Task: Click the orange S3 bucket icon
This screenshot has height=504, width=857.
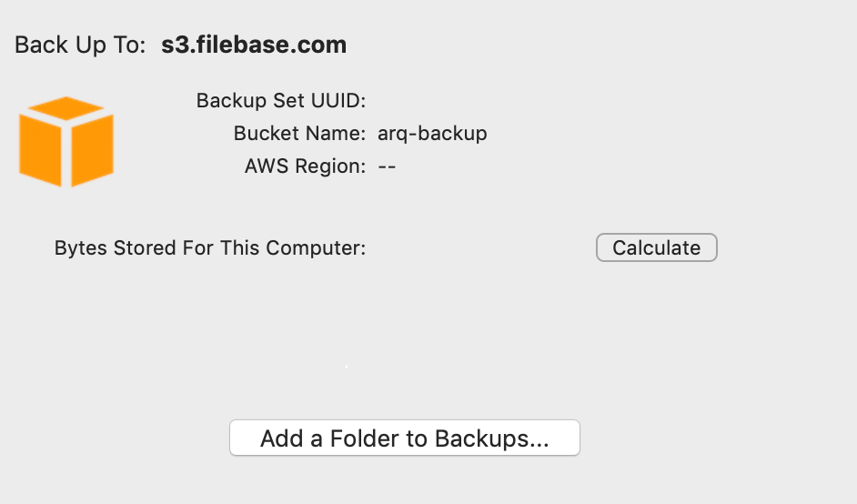Action: [x=66, y=142]
